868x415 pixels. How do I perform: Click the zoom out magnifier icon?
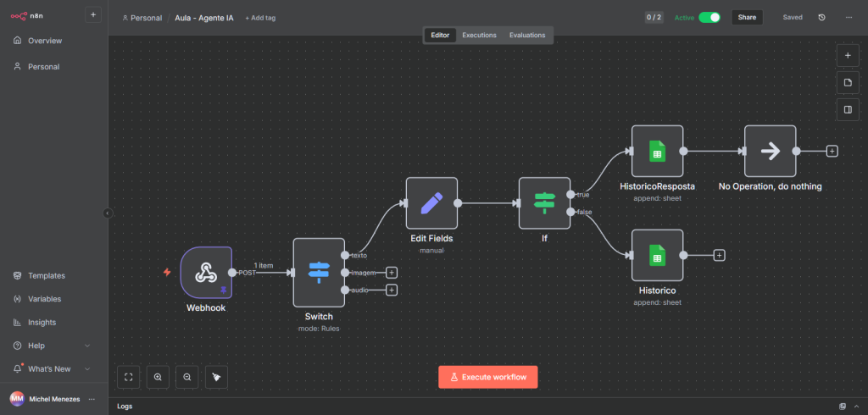pyautogui.click(x=187, y=377)
